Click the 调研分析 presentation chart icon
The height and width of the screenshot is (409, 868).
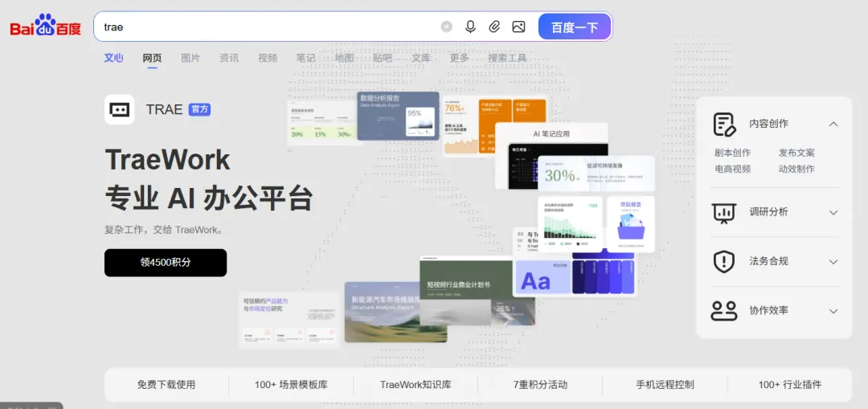(723, 212)
